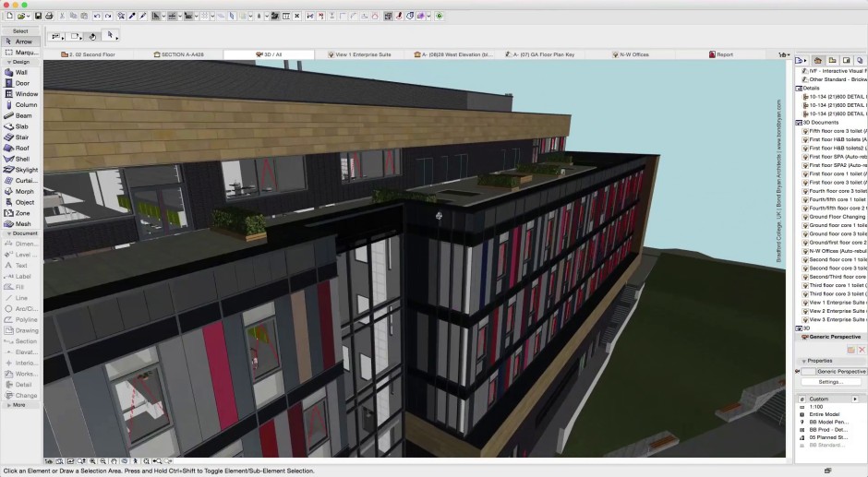868x477 pixels.
Task: Select the Details tree folder
Action: pos(808,88)
